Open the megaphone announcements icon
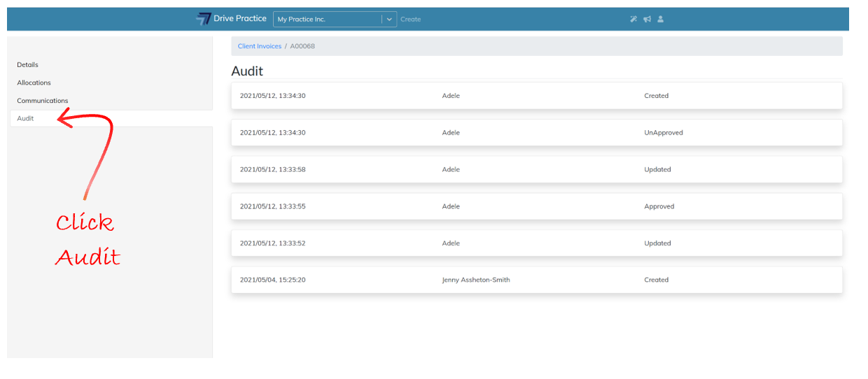Screen dimensions: 868x379 [x=647, y=19]
